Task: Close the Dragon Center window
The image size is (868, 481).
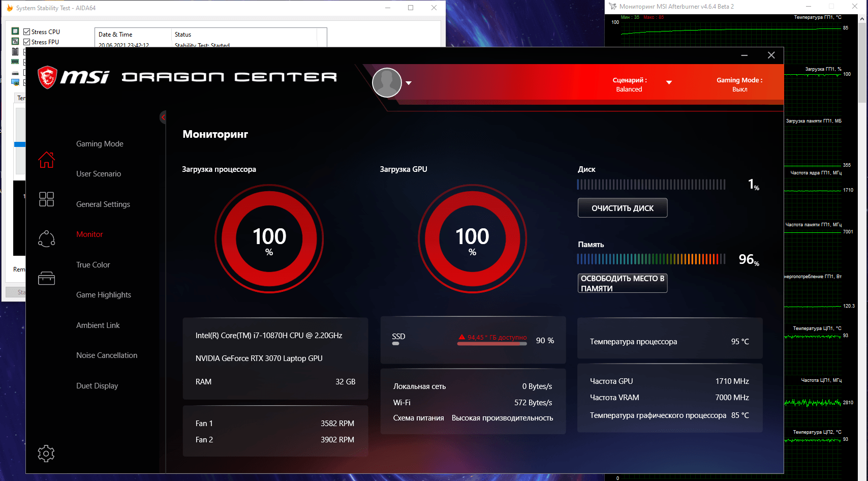Action: pyautogui.click(x=771, y=55)
